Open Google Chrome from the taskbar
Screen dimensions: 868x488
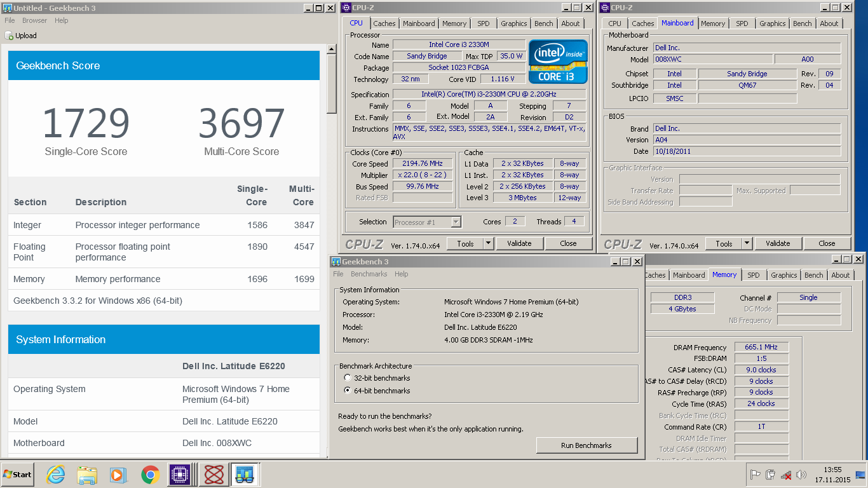[150, 475]
